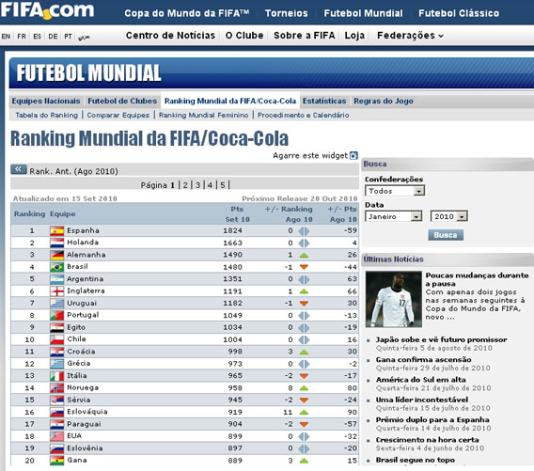The width and height of the screenshot is (534, 471).
Task: Click the Eslováquia flag icon
Action: [x=57, y=412]
